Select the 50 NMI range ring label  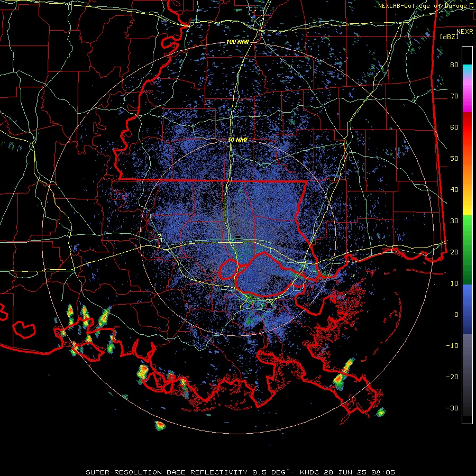[x=237, y=140]
